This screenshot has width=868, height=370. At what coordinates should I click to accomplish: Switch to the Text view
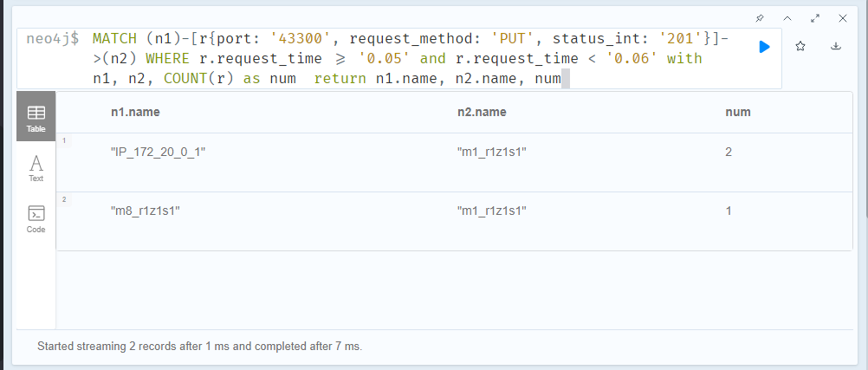[x=36, y=167]
